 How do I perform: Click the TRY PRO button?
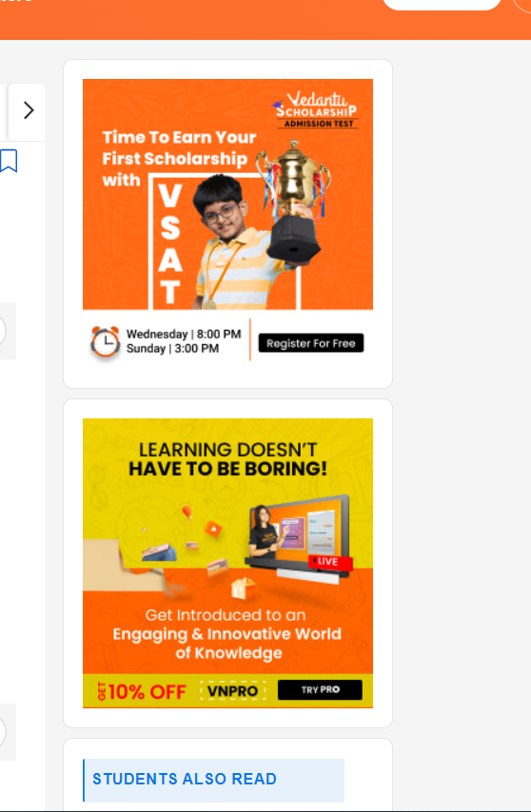coord(320,689)
